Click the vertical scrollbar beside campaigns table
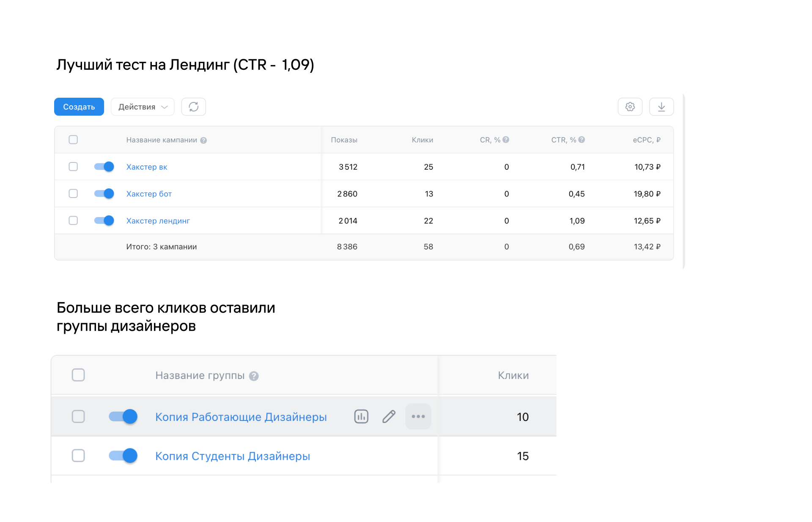812x522 pixels. 683,182
